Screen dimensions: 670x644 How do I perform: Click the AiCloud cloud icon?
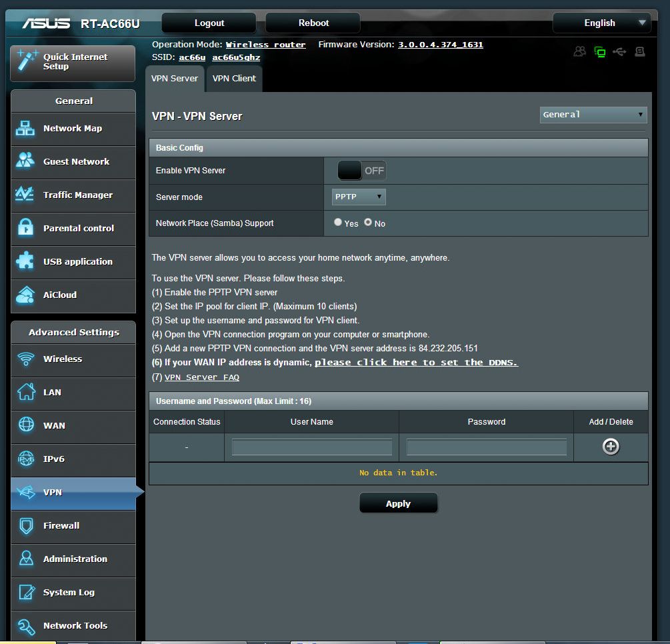tap(25, 295)
